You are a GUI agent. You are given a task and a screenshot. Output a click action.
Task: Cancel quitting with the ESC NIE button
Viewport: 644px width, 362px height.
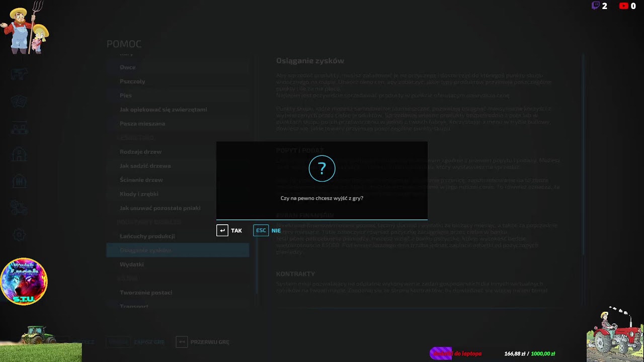[x=267, y=231]
